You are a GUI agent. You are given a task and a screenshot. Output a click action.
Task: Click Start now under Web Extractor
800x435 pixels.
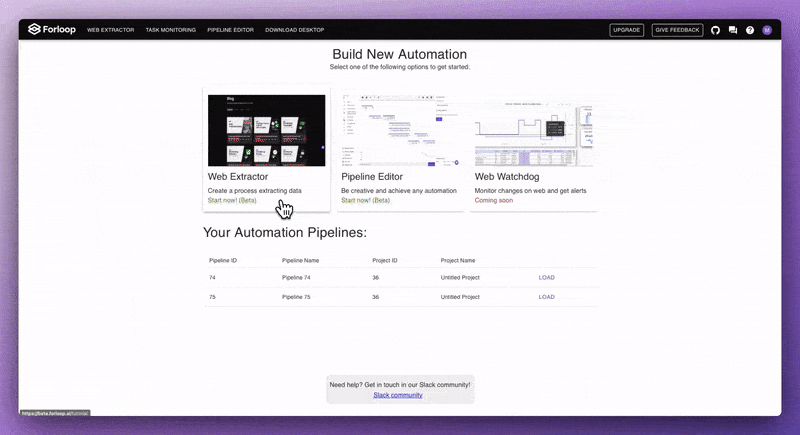point(232,200)
